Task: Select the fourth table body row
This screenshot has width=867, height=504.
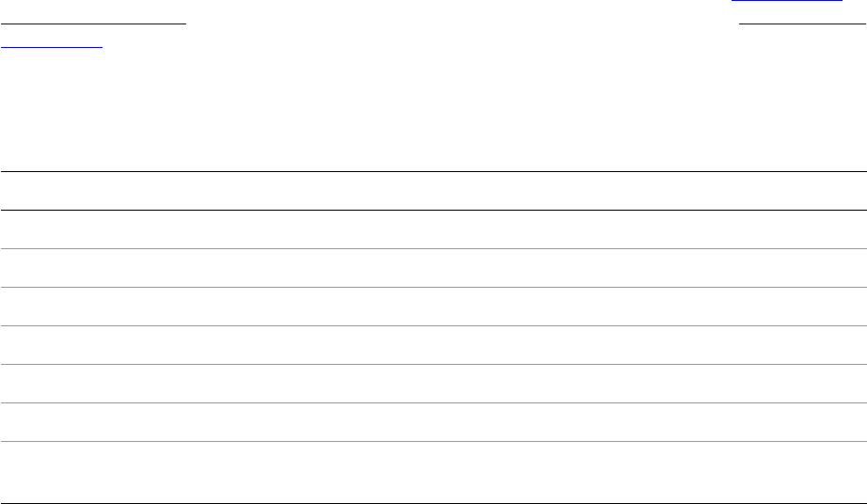Action: pos(433,345)
